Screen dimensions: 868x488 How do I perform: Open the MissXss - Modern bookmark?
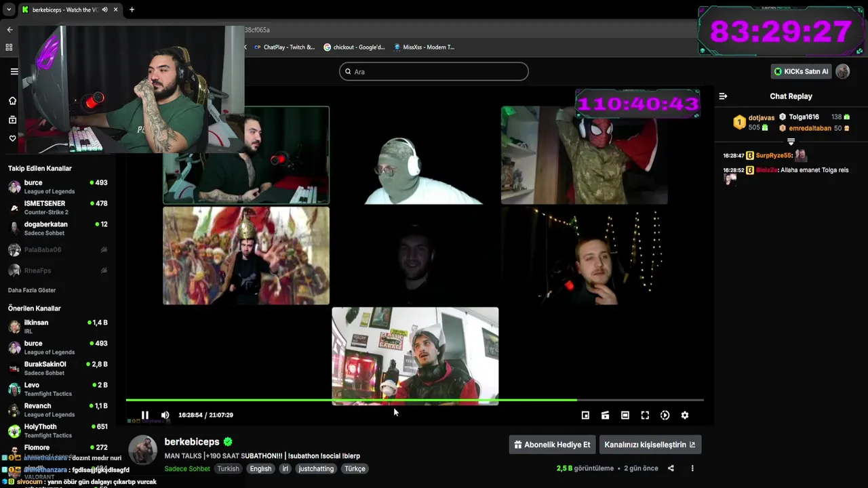pyautogui.click(x=424, y=47)
